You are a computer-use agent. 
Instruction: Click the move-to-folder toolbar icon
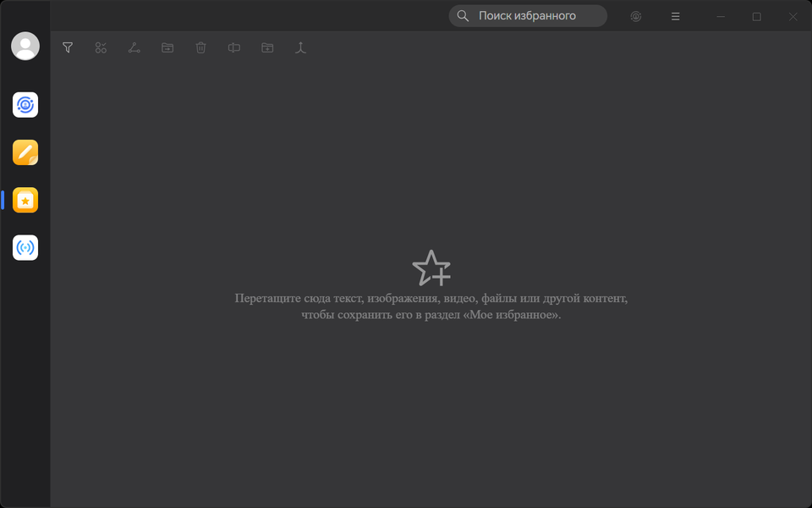[167, 47]
